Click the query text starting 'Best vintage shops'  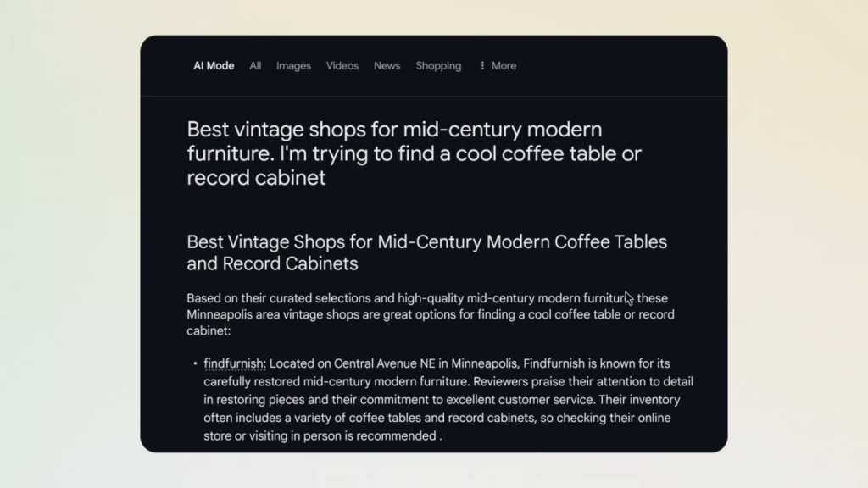pyautogui.click(x=414, y=153)
